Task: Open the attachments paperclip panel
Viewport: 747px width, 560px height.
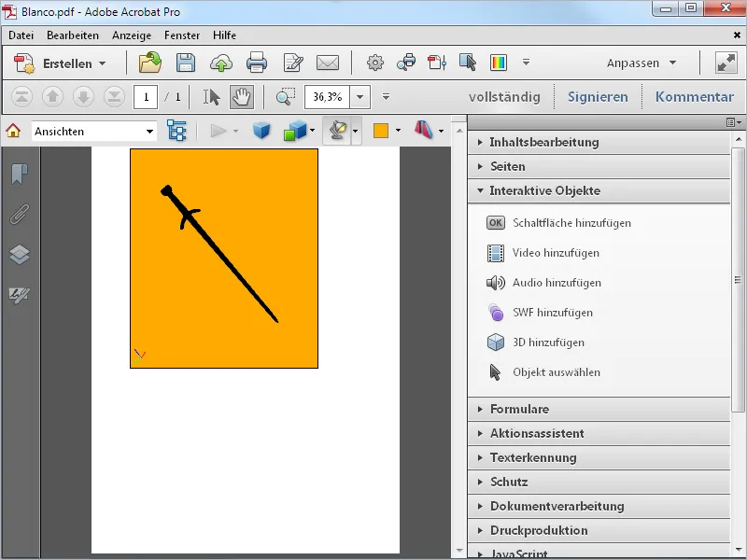Action: (20, 215)
